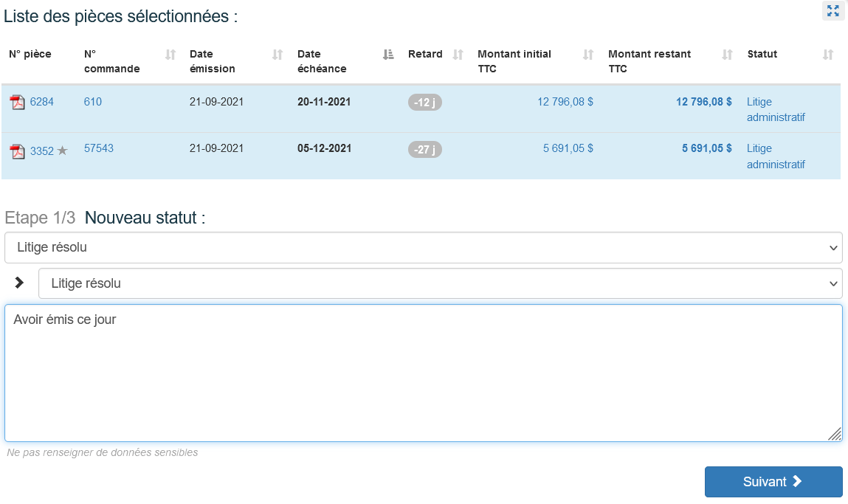Screen dimensions: 848x504
Task: Sort by Statut column arrows
Action: 828,54
